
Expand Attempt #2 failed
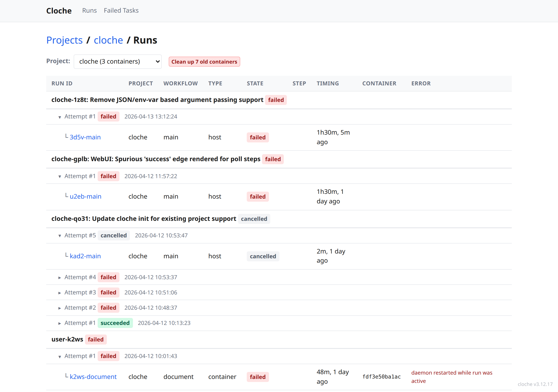click(x=60, y=308)
